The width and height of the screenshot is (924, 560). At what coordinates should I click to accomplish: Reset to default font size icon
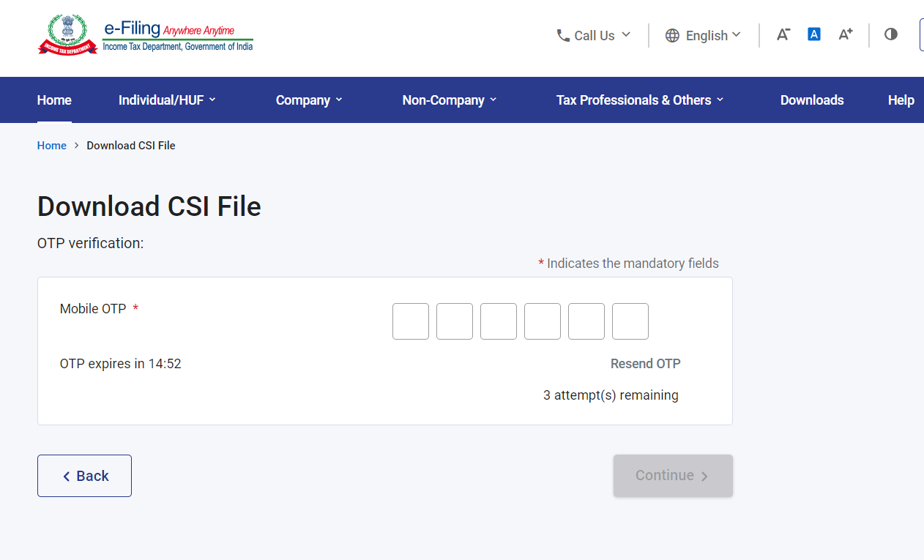pyautogui.click(x=813, y=34)
